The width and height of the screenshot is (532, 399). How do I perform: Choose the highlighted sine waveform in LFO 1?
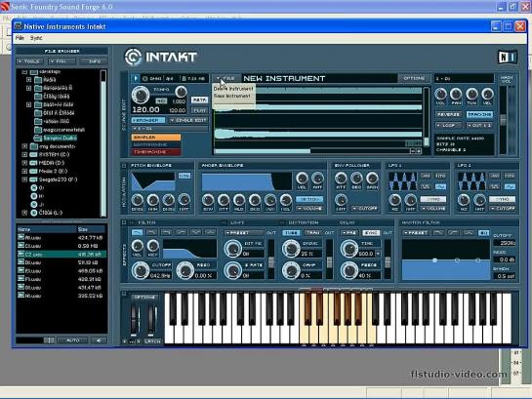click(440, 186)
